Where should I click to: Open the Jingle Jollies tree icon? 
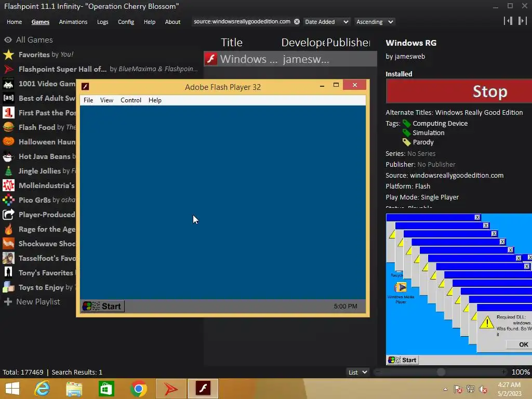pyautogui.click(x=8, y=171)
